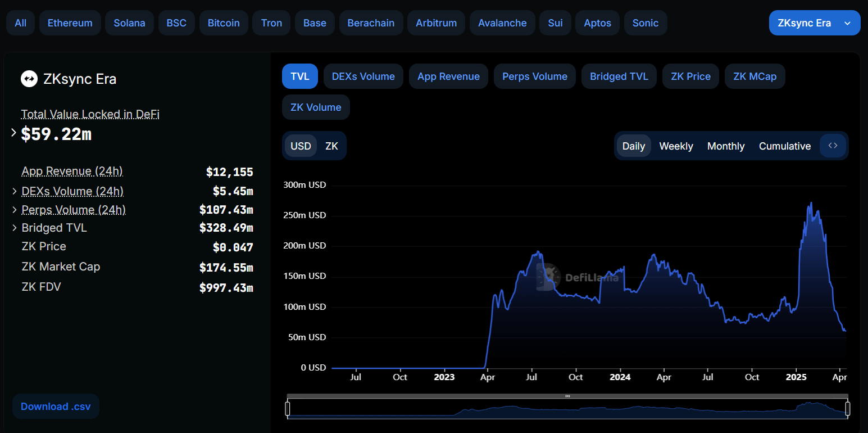Select Weekly chart interval
868x433 pixels.
click(676, 146)
